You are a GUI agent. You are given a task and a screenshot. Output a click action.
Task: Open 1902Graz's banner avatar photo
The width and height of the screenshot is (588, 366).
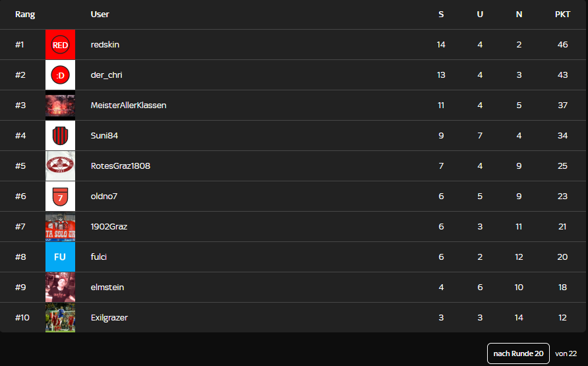(x=60, y=227)
